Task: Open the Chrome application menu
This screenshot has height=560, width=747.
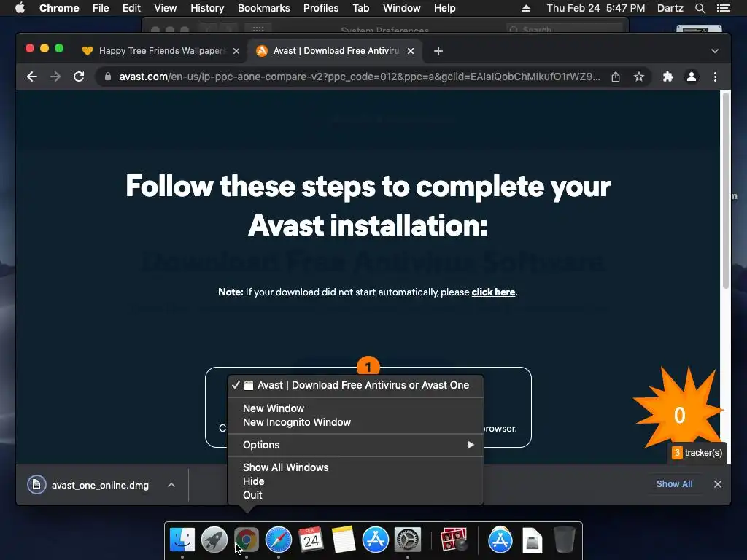Action: tap(59, 8)
